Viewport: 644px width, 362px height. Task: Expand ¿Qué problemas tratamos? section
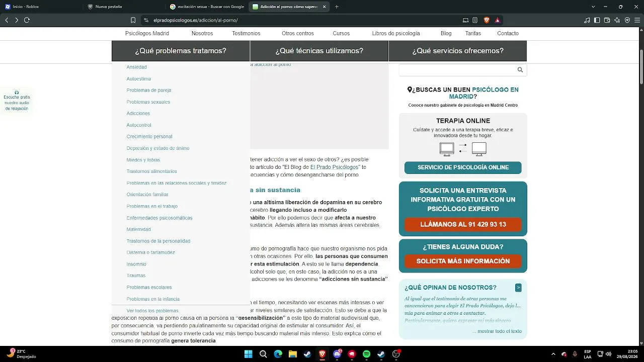[x=181, y=51]
